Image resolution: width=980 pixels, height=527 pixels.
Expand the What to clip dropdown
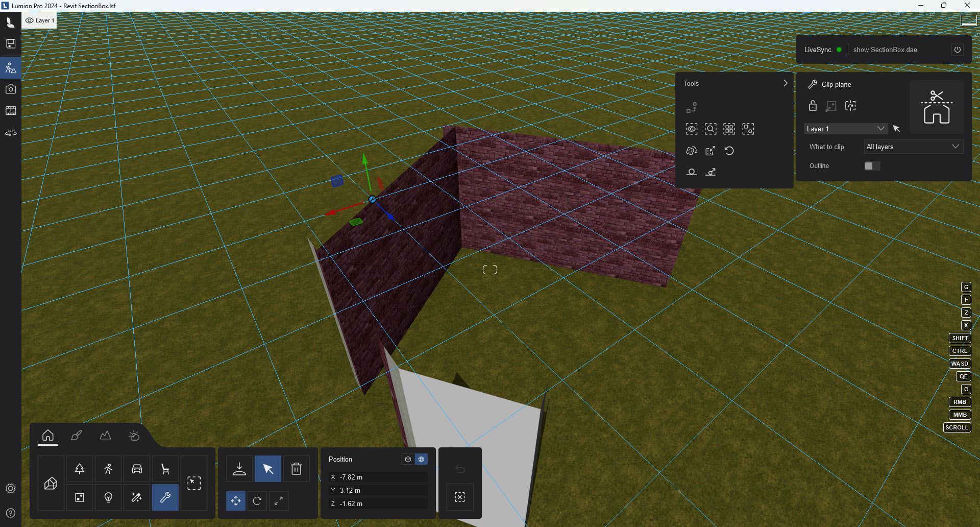tap(913, 147)
